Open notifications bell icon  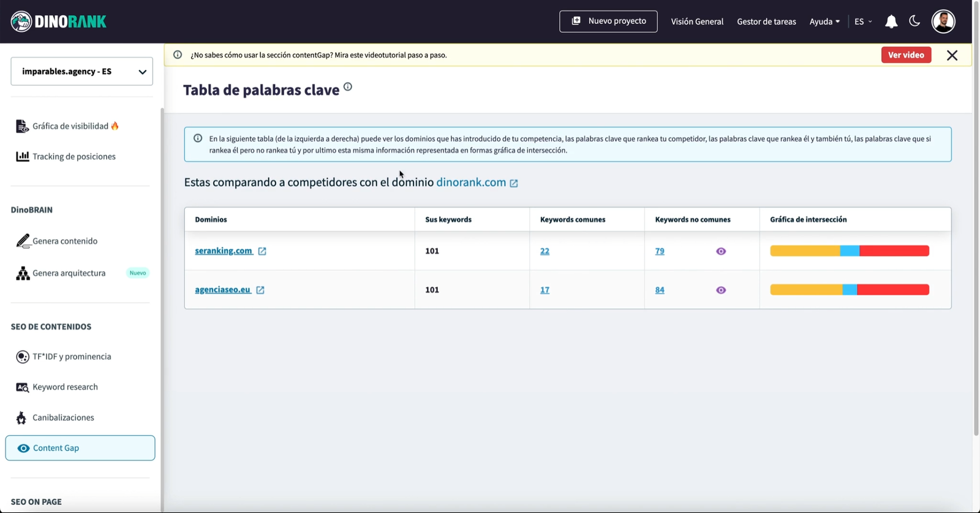pos(891,21)
